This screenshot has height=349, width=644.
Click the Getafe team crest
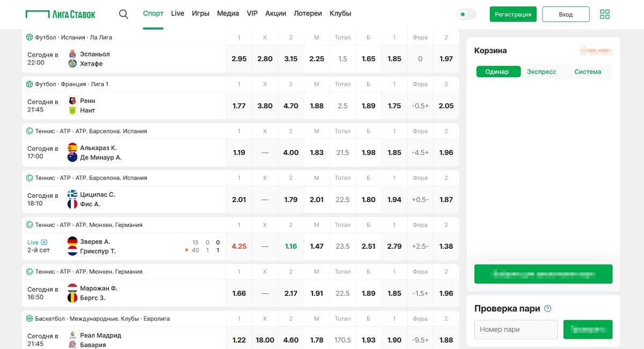(x=72, y=64)
